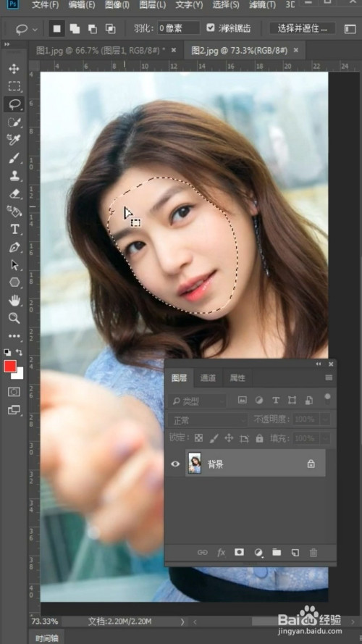Image resolution: width=362 pixels, height=644 pixels.
Task: Select the Rectangular Marquee tool
Action: [14, 86]
